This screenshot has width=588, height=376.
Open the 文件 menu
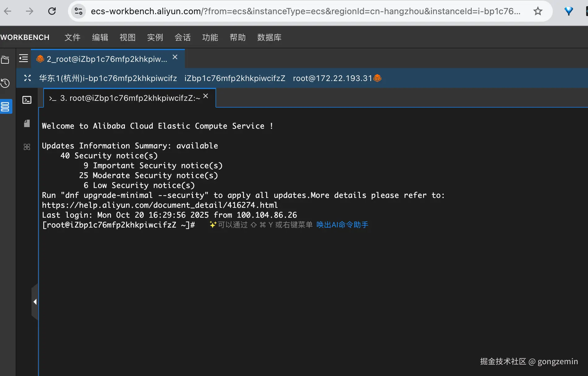72,37
